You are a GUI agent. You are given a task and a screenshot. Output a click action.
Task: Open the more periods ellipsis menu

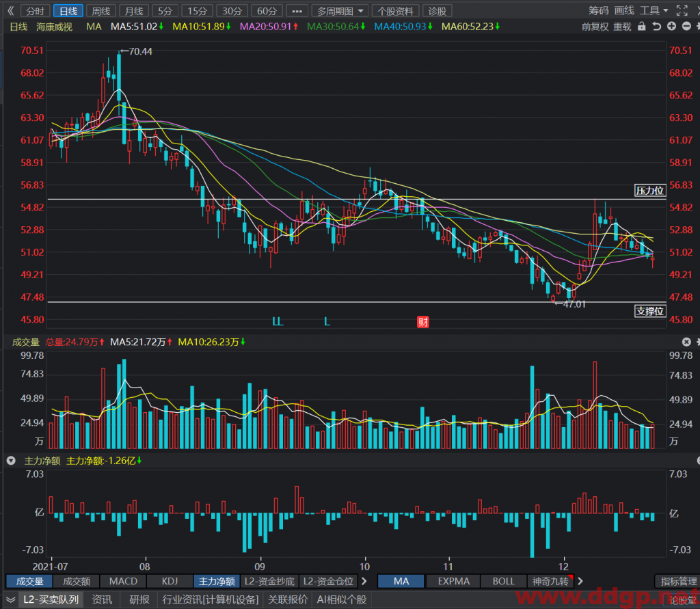click(297, 11)
